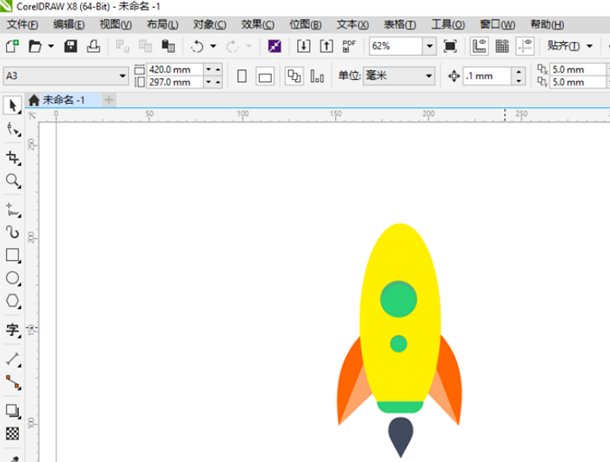
Task: Open the units 毫米 dropdown
Action: click(429, 76)
